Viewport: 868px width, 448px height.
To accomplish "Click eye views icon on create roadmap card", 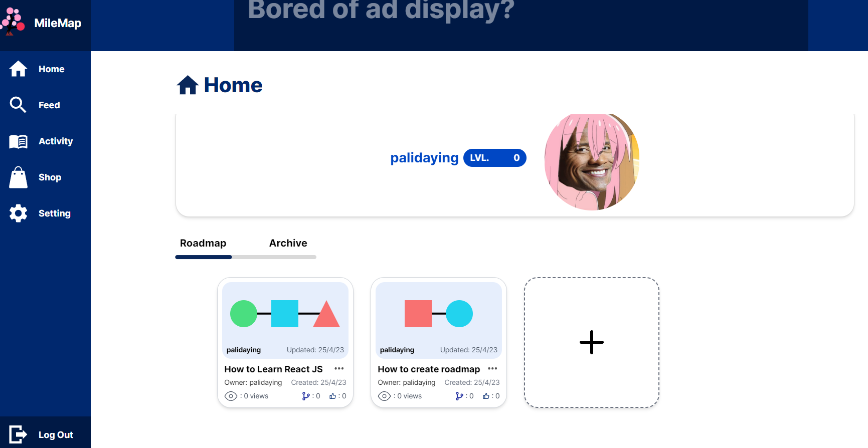I will tap(384, 396).
